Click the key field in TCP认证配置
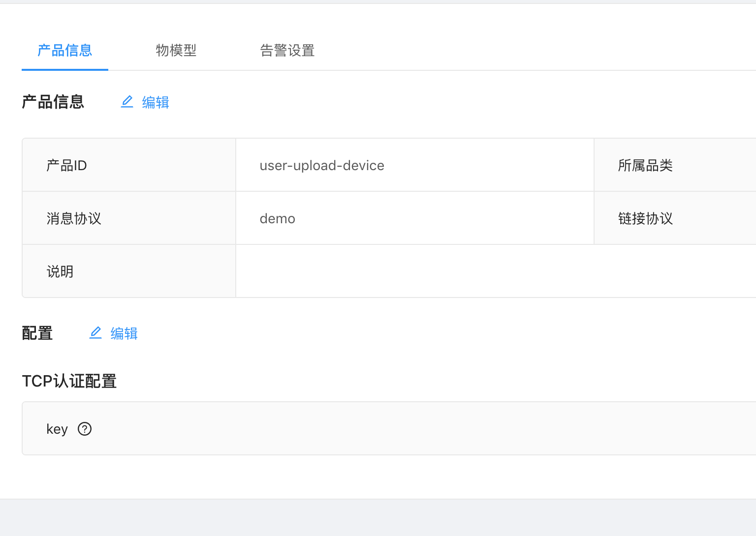This screenshot has height=536, width=756. 57,429
